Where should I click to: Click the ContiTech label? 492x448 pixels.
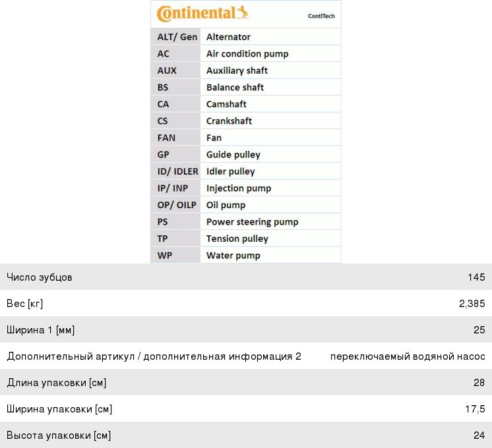321,16
